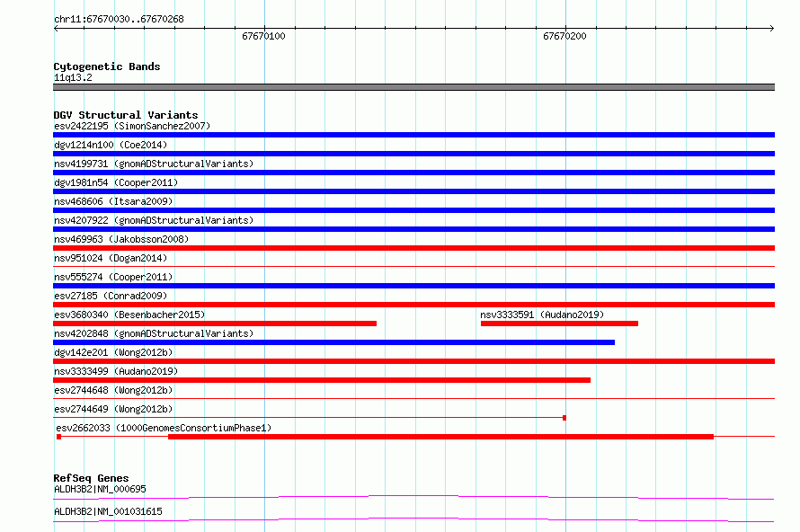Click the magenta line of ALDH3B2|NM_001031615
Viewport: 800px width, 532px height.
[413, 519]
